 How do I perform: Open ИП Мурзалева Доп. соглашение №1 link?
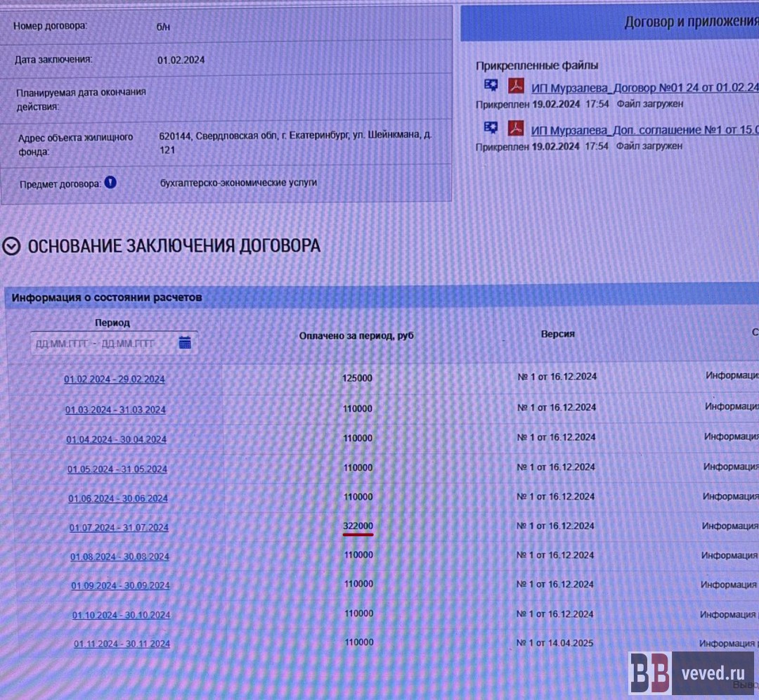644,130
